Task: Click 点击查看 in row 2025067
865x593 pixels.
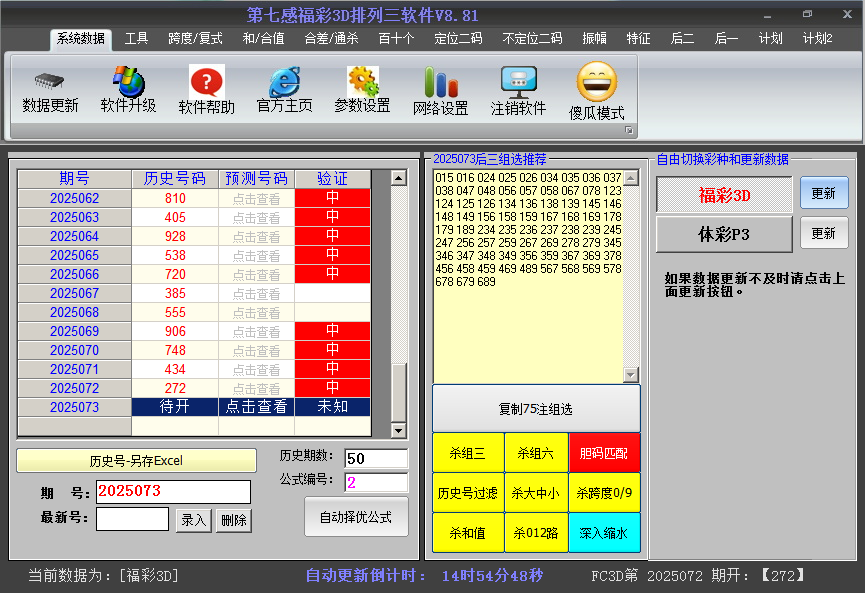Action: click(257, 293)
